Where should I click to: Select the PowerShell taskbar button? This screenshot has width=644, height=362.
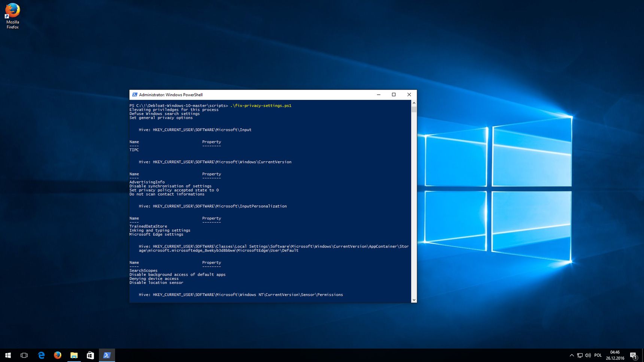tap(107, 355)
